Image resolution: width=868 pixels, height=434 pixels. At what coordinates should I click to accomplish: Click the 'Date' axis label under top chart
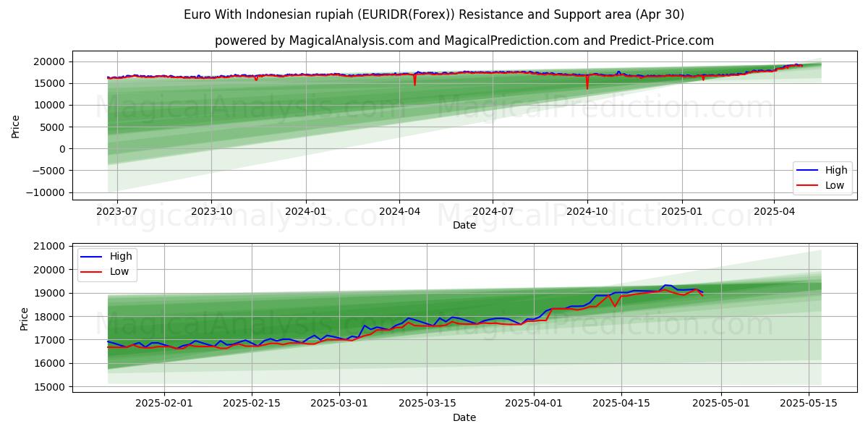464,225
